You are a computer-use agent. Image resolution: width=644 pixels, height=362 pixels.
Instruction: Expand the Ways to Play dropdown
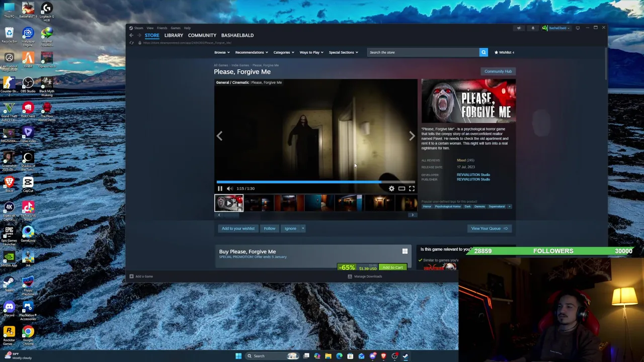click(x=311, y=52)
